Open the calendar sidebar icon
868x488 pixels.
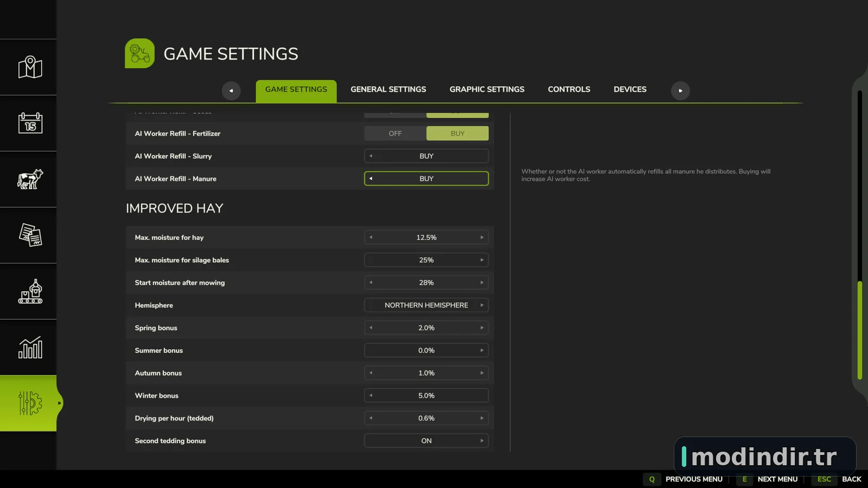coord(30,123)
